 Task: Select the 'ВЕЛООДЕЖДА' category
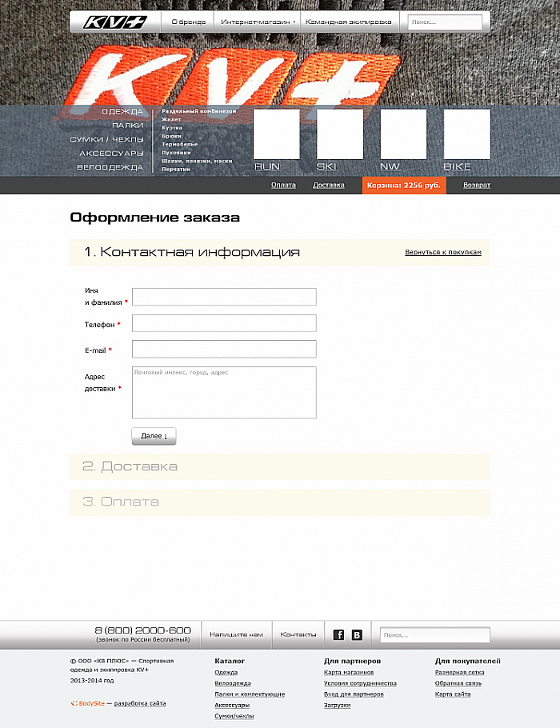[110, 167]
